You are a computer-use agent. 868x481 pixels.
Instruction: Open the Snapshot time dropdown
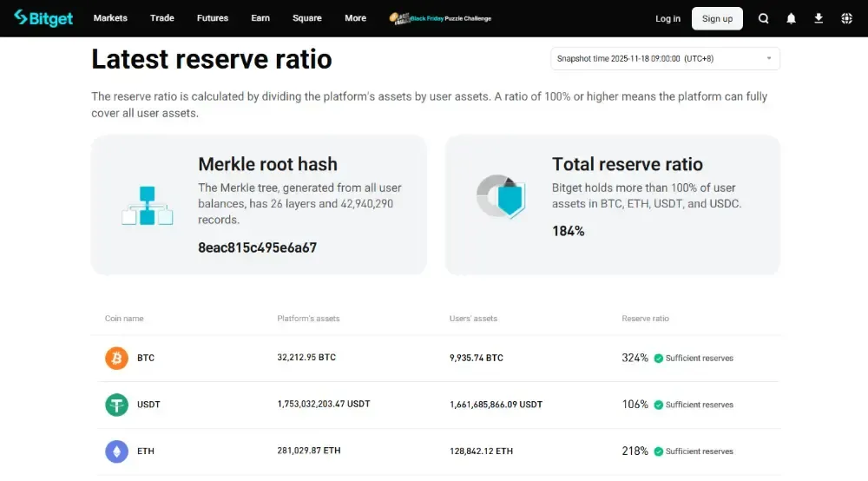pyautogui.click(x=665, y=58)
